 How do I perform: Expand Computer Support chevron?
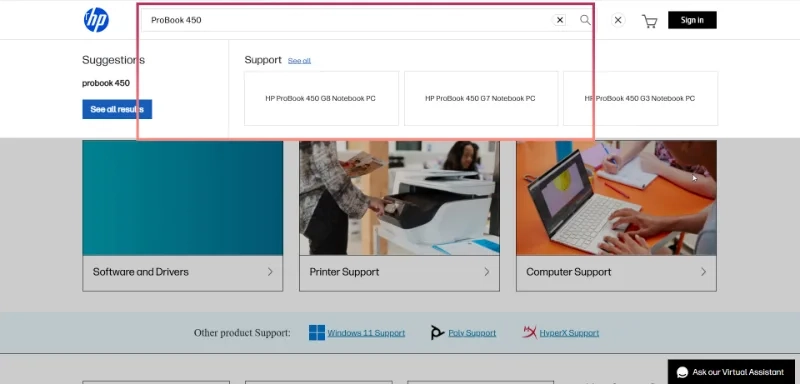[704, 272]
